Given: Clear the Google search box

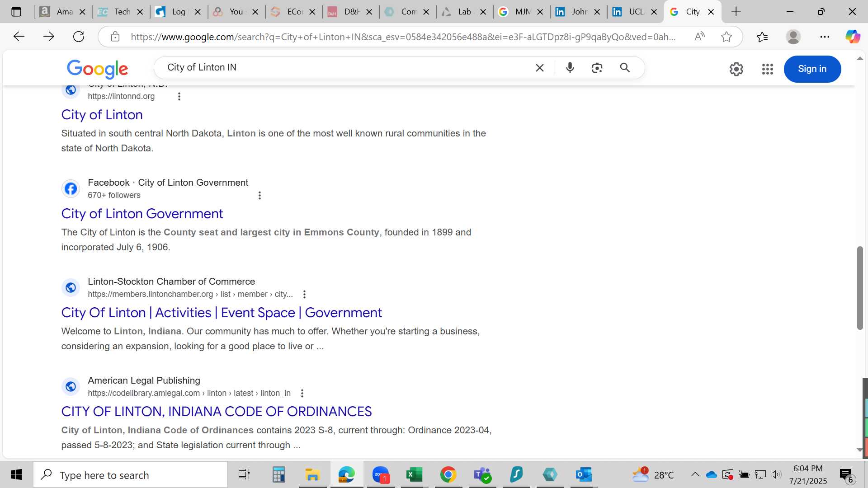Looking at the screenshot, I should coord(540,68).
